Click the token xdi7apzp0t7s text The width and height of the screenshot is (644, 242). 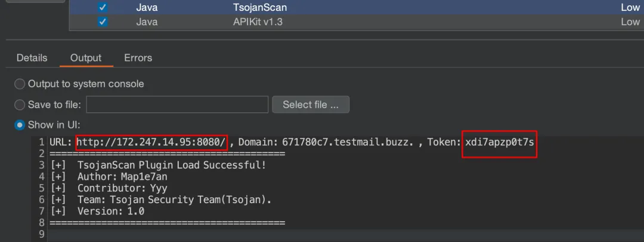[x=500, y=142]
